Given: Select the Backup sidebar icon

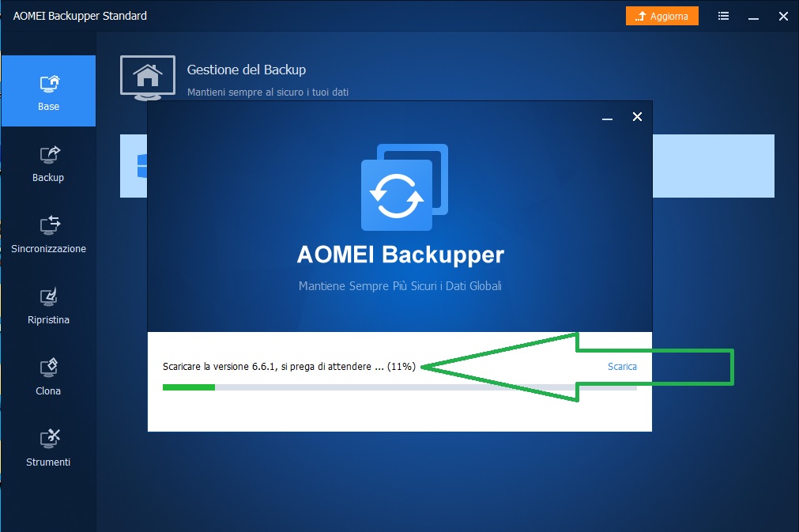Looking at the screenshot, I should (x=50, y=154).
